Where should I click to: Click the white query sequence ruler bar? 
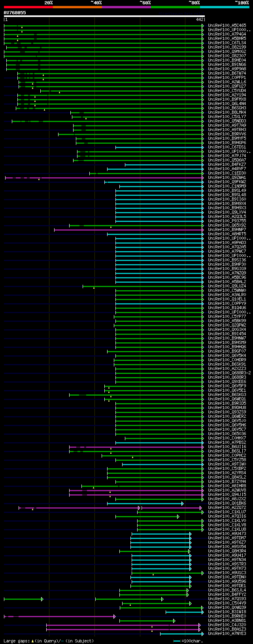click(104, 16)
